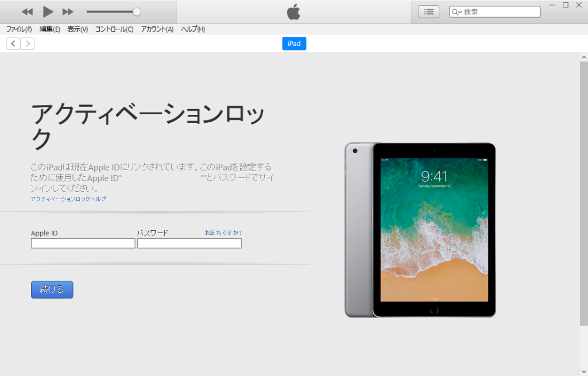Viewport: 588px width, 376px height.
Task: Open the list view icon button
Action: coord(428,12)
